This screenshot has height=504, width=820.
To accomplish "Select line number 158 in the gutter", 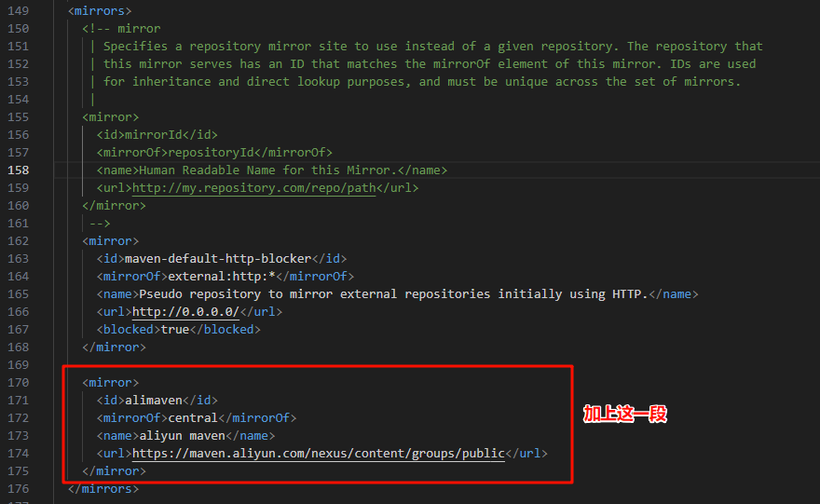I will 19,170.
